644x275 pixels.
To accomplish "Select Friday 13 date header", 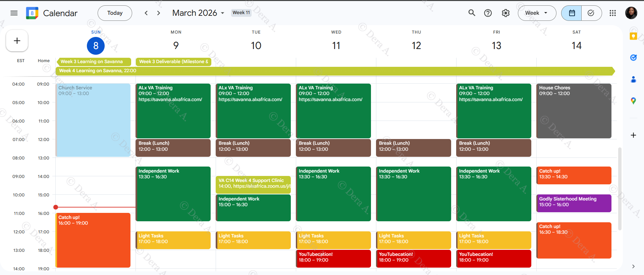I will coord(496,46).
